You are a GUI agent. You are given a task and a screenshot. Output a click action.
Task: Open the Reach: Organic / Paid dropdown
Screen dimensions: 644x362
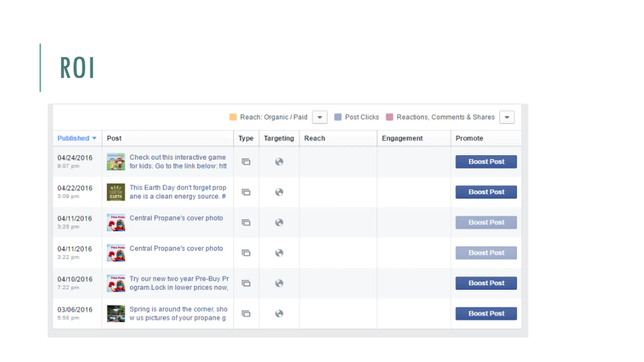coord(319,117)
